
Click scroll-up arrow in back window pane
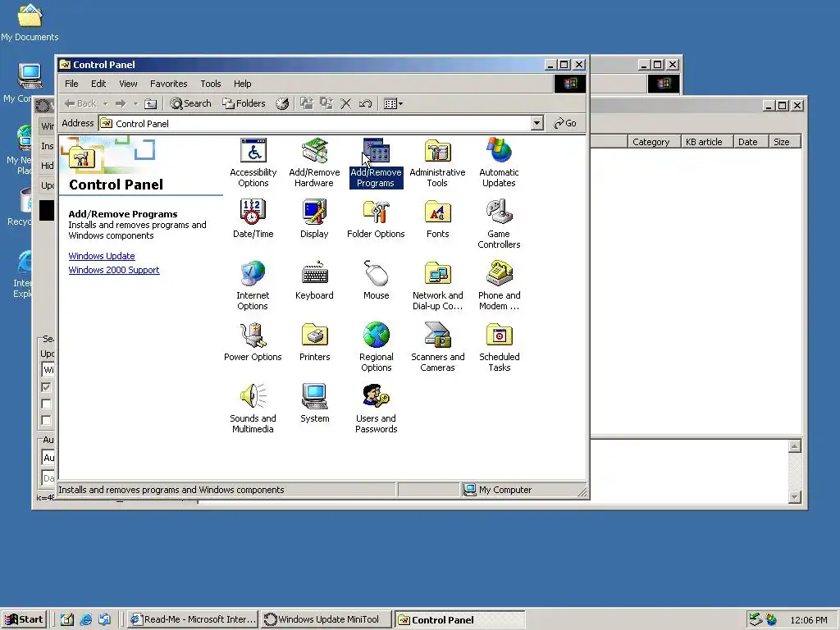794,445
